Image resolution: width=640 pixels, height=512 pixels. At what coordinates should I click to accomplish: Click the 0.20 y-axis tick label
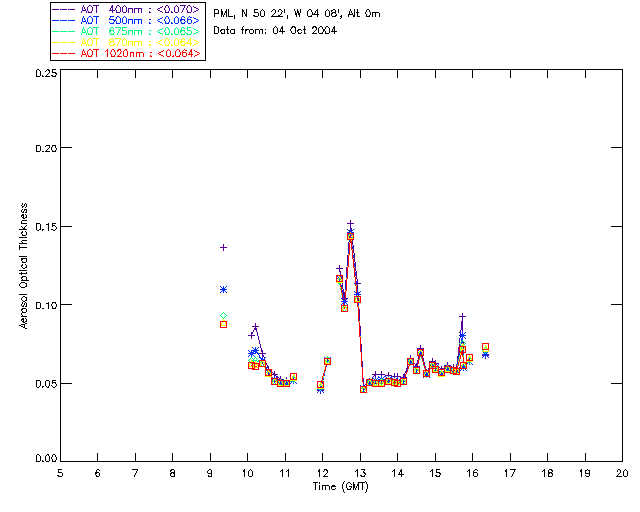(x=46, y=148)
